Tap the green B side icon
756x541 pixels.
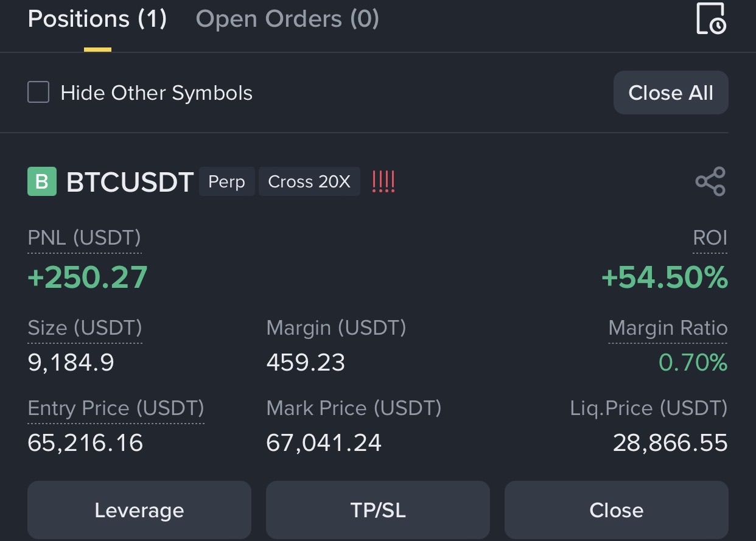(x=42, y=181)
